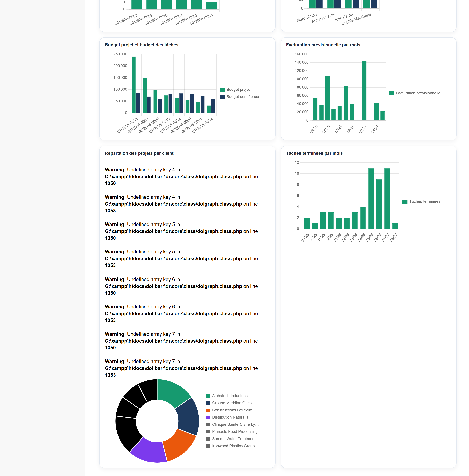Hide Groupe Meridian Ouest legend entry
The image size is (469, 476).
coord(229,403)
